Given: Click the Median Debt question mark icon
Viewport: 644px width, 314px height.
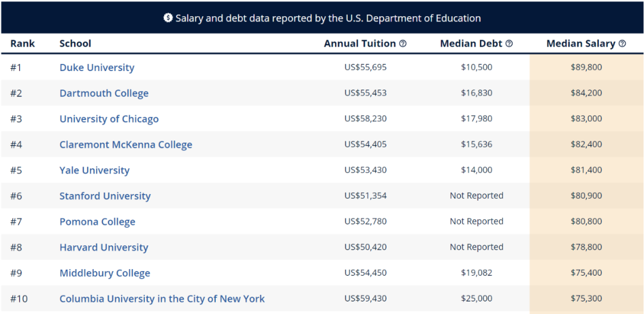Looking at the screenshot, I should (509, 44).
